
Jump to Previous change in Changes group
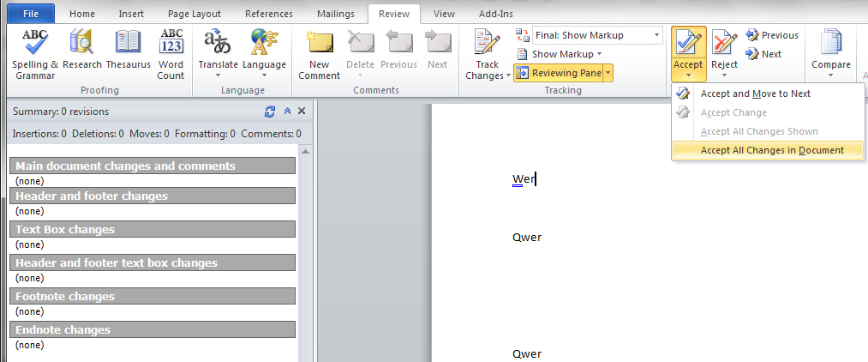[x=772, y=35]
